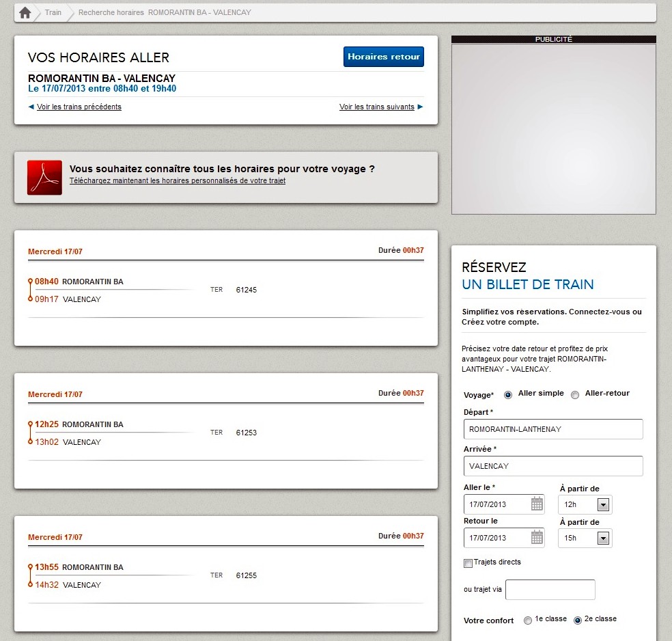This screenshot has height=641, width=672.
Task: Open the Train breadcrumb item
Action: tap(53, 12)
